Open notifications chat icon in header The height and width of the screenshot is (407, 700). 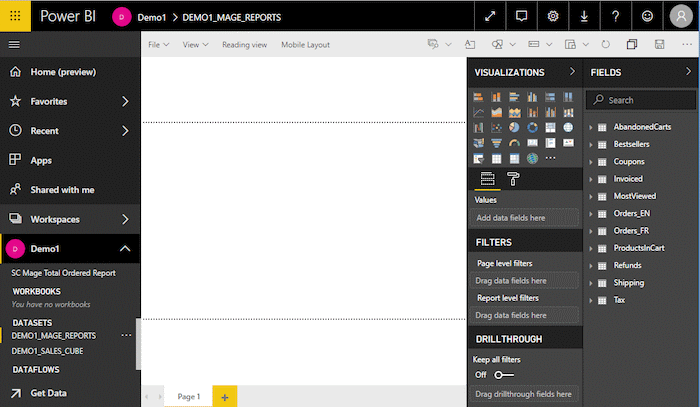click(521, 17)
